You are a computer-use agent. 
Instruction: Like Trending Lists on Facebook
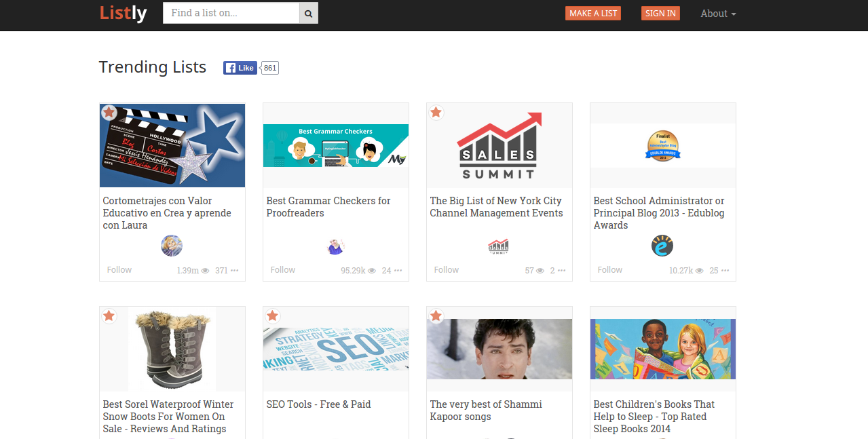(240, 68)
